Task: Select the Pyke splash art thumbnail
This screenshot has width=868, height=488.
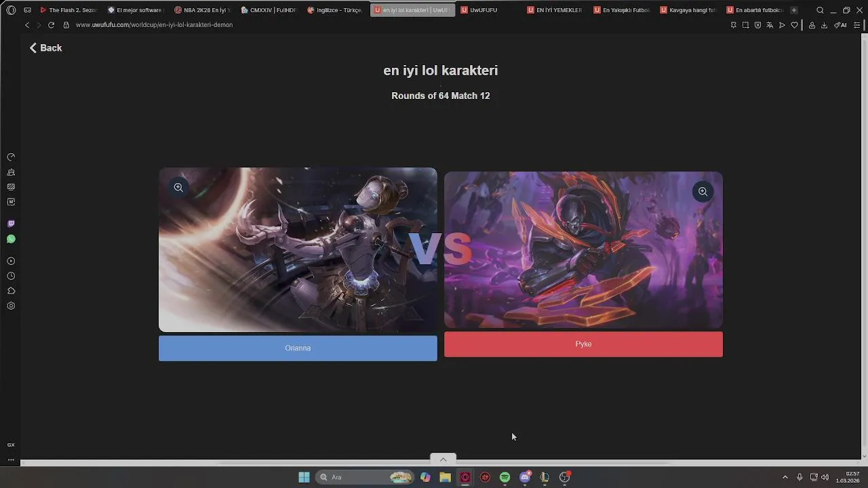Action: click(x=583, y=250)
